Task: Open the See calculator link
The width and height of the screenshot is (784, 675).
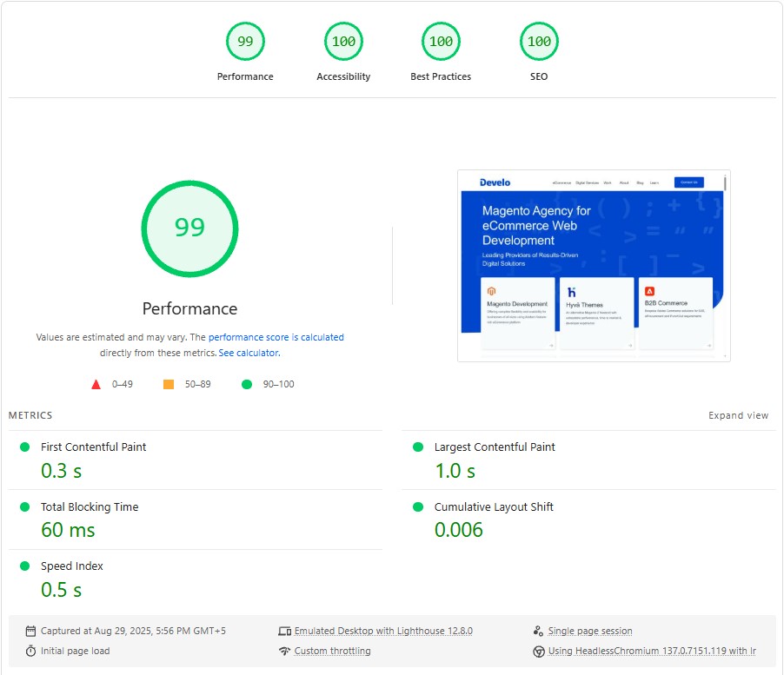Action: point(248,353)
